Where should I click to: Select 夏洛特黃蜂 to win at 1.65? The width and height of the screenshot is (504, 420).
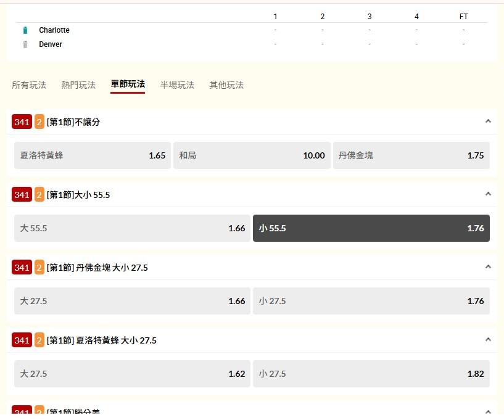93,155
